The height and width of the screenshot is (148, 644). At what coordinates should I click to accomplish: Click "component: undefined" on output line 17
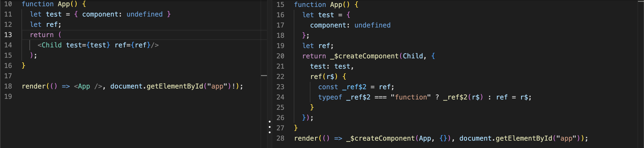350,25
